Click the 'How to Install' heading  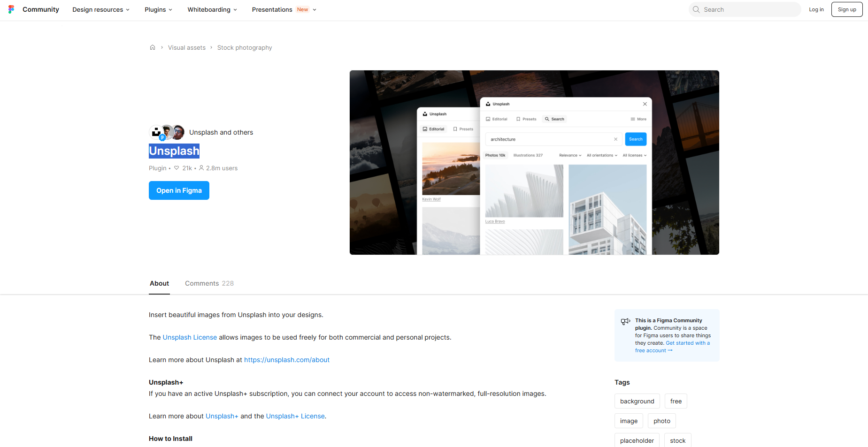coord(170,439)
